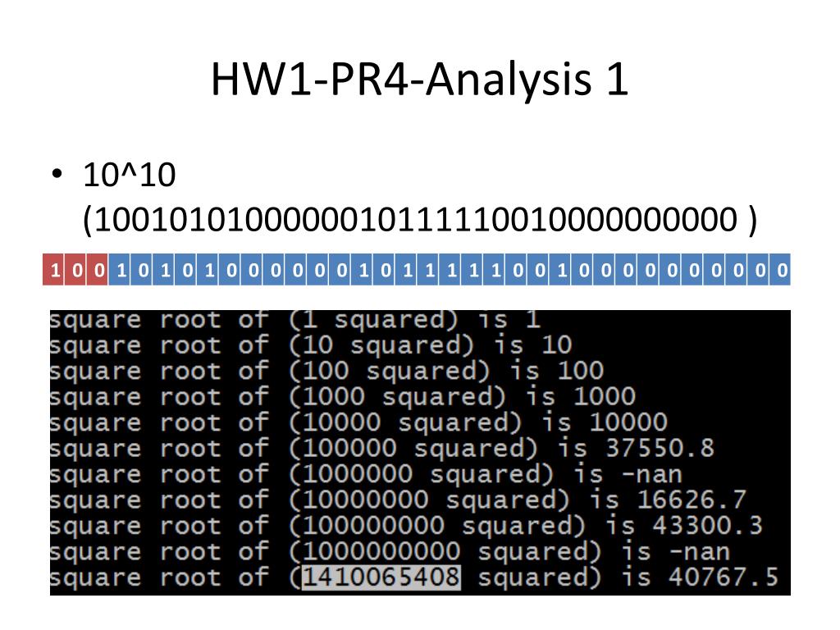Click the terminal line "(100 squared) is 100"

[327, 371]
